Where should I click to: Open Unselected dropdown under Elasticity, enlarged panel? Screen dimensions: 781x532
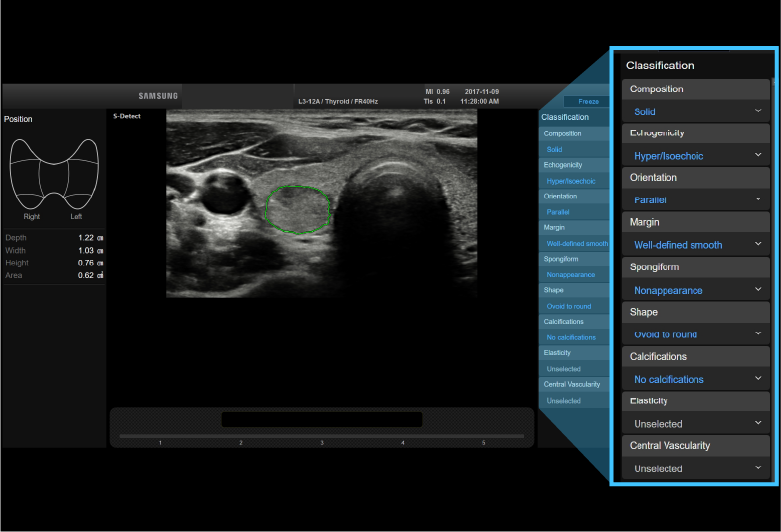pyautogui.click(x=696, y=424)
